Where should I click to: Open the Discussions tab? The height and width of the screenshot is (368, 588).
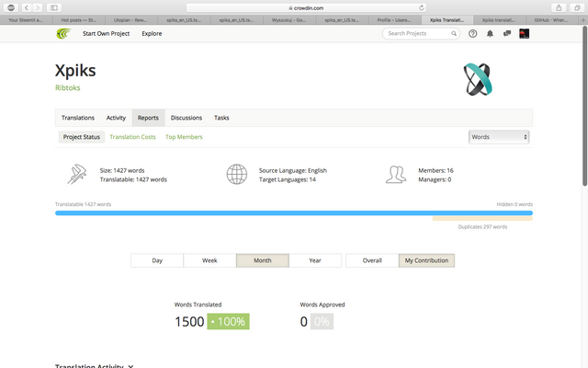[187, 118]
